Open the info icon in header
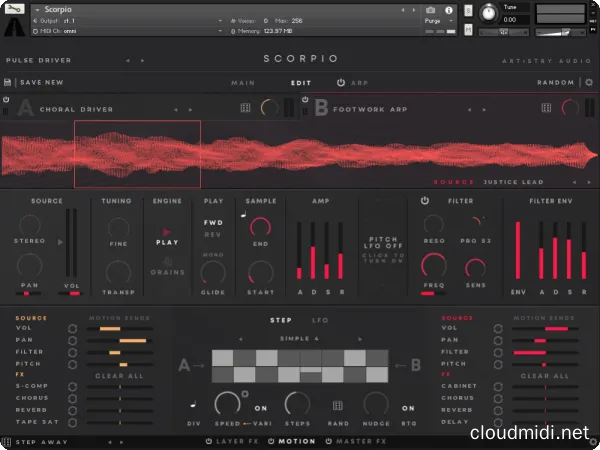The image size is (600, 450). pos(448,10)
